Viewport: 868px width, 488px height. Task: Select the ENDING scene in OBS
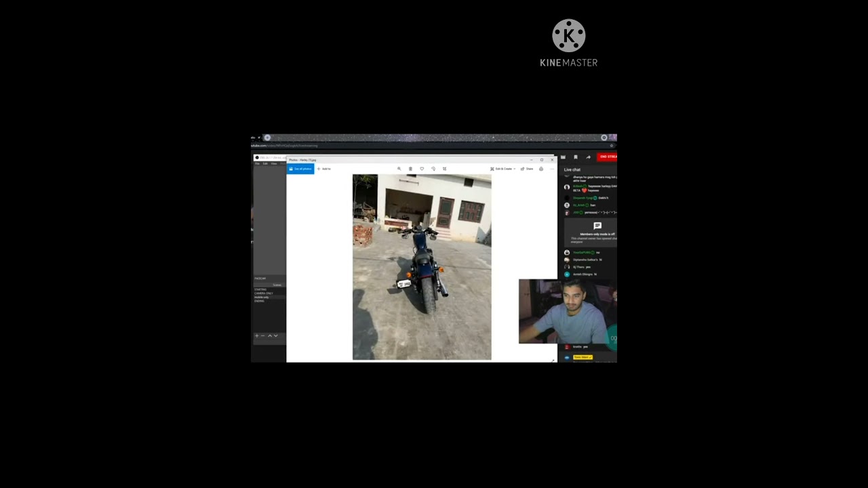tap(259, 301)
